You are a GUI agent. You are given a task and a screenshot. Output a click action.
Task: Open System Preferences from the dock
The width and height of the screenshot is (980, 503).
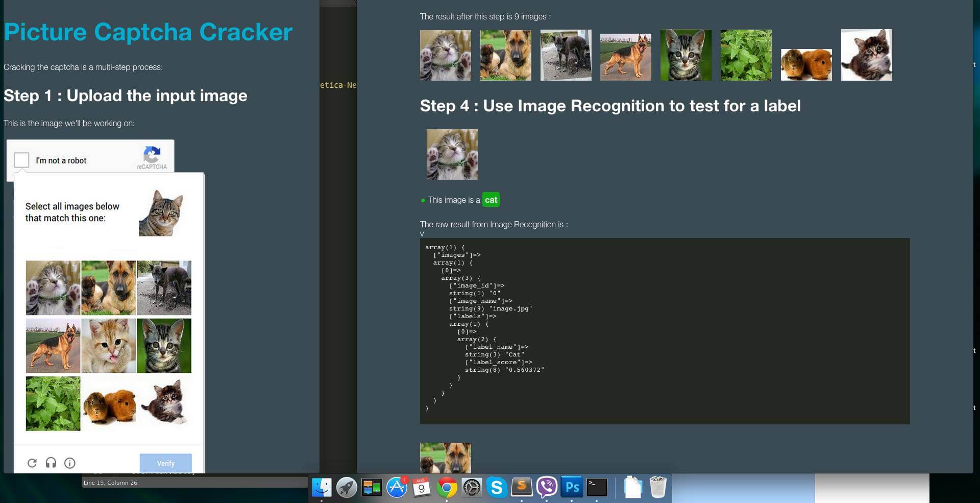click(472, 488)
